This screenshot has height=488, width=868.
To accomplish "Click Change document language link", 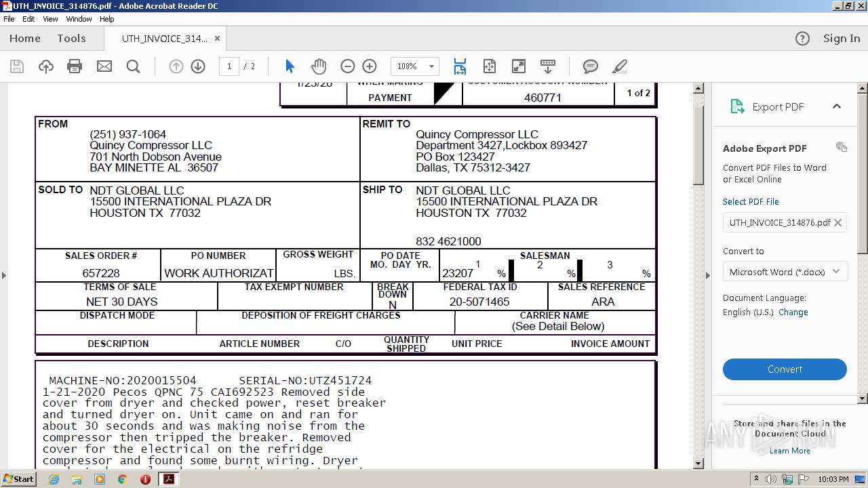I will point(793,312).
